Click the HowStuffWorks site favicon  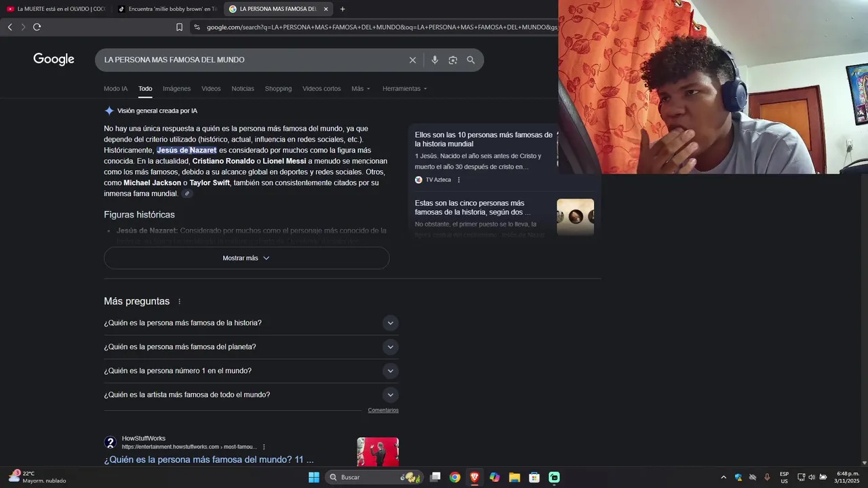tap(111, 443)
